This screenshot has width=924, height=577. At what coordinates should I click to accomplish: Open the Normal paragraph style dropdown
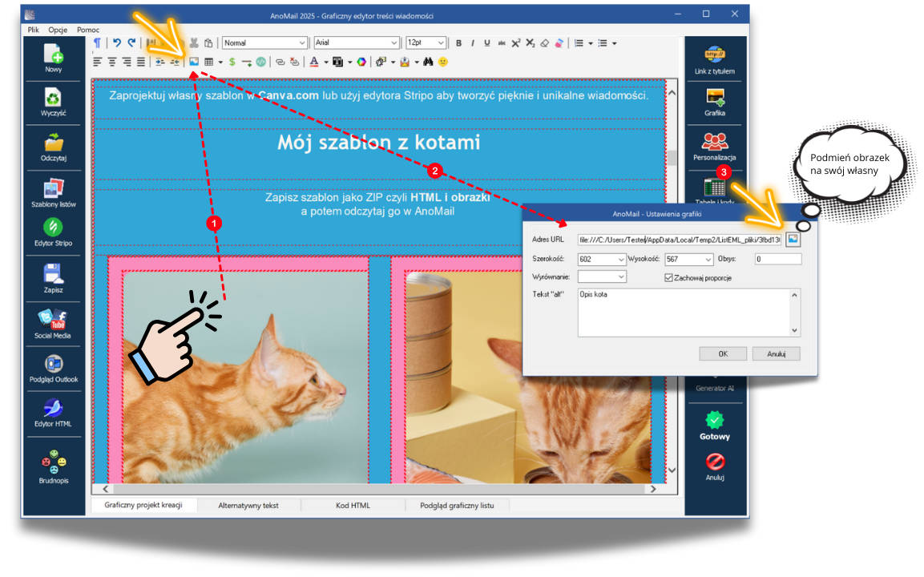[x=264, y=42]
